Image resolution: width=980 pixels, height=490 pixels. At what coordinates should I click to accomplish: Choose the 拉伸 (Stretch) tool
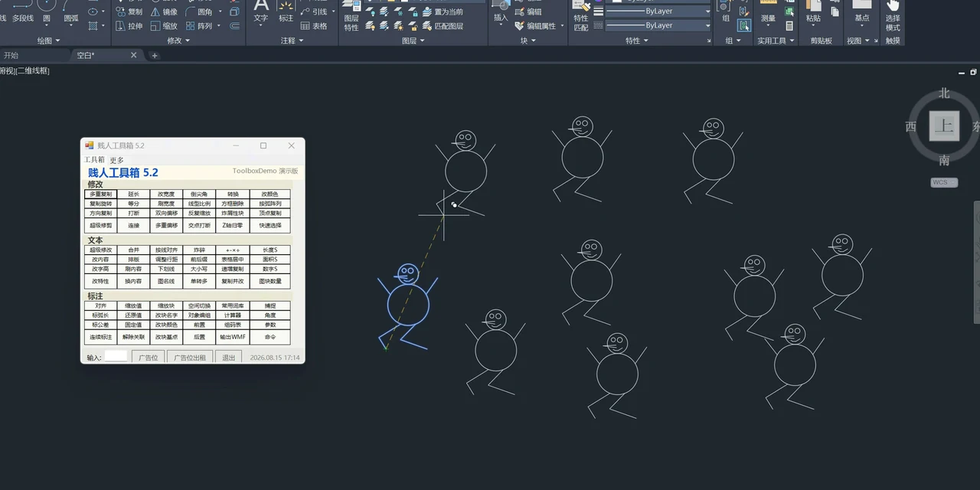coord(129,25)
